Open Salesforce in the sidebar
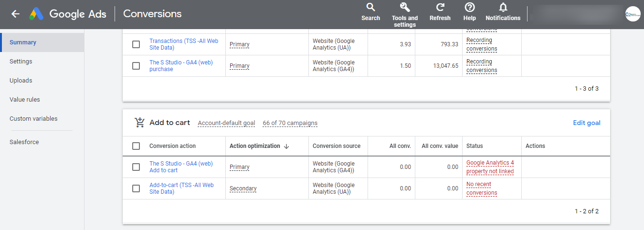The width and height of the screenshot is (644, 230). pos(24,142)
